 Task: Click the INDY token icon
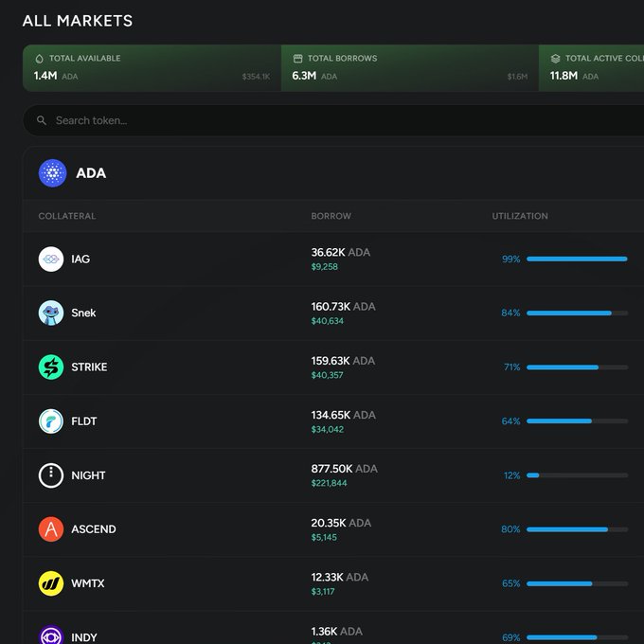tap(51, 635)
